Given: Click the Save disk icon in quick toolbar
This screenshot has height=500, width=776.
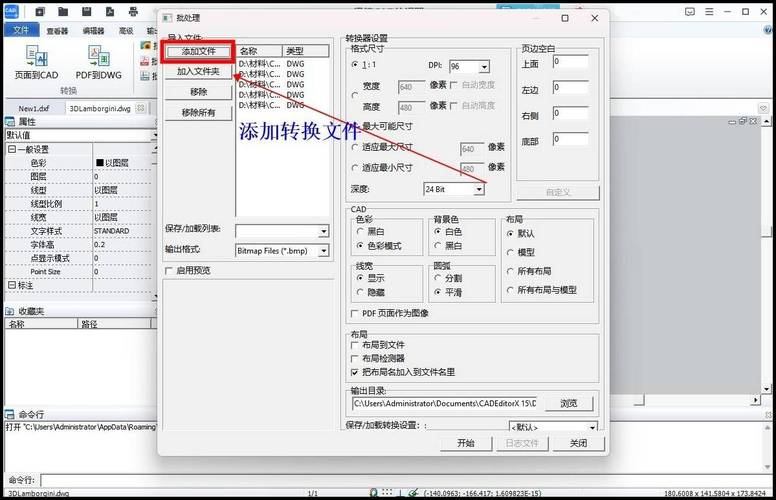Looking at the screenshot, I should [86, 11].
